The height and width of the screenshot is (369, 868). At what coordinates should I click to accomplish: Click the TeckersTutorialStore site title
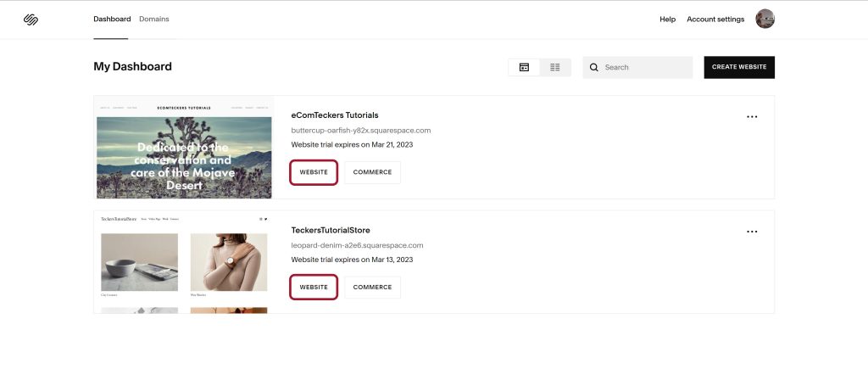pos(331,230)
